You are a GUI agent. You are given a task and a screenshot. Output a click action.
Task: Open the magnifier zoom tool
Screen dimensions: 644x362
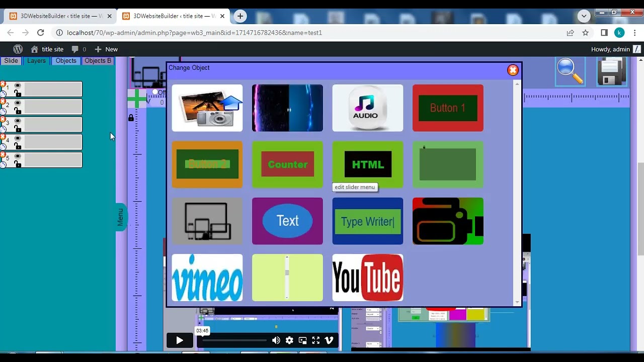coord(570,71)
